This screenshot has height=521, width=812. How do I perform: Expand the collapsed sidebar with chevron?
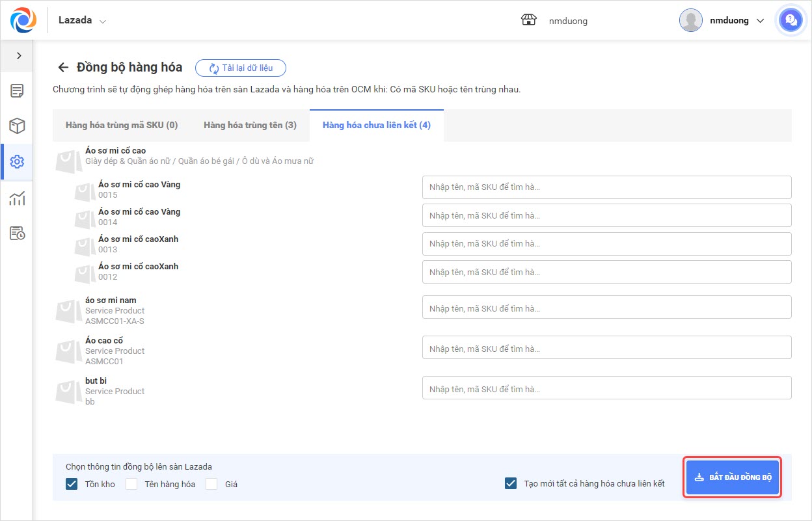coord(19,56)
